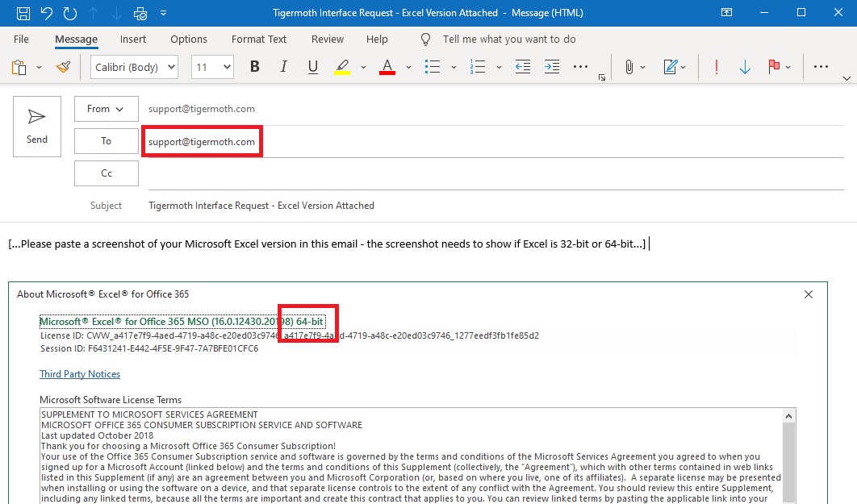This screenshot has width=857, height=504.
Task: Customize Quick Access Toolbar dropdown
Action: pos(164,13)
